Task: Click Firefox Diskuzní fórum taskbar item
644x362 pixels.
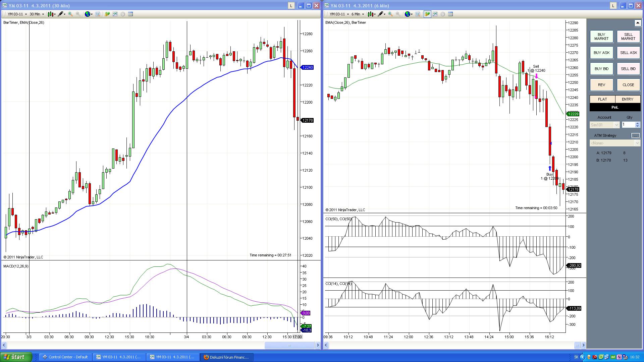Action: (x=226, y=357)
